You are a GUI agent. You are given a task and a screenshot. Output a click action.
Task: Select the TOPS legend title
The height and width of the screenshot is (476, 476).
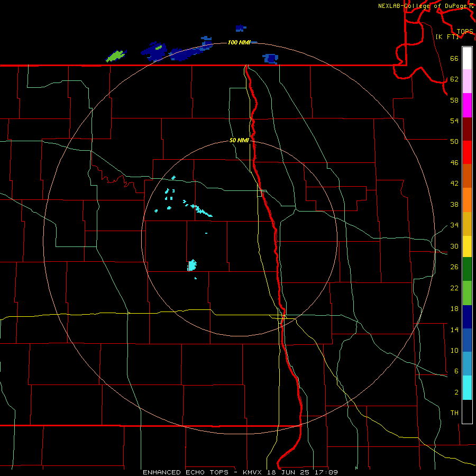coord(465,31)
